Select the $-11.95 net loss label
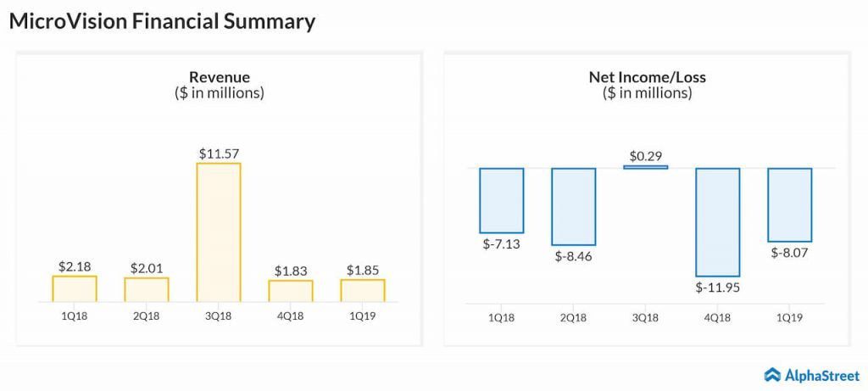This screenshot has height=391, width=868. 718,288
